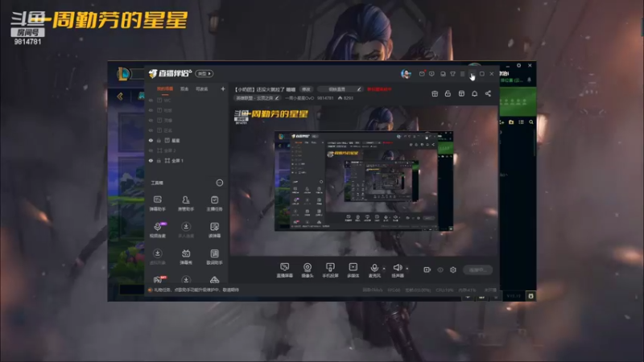The width and height of the screenshot is (644, 362).
Task: Click the League of Legends logo in client
Action: 123,74
